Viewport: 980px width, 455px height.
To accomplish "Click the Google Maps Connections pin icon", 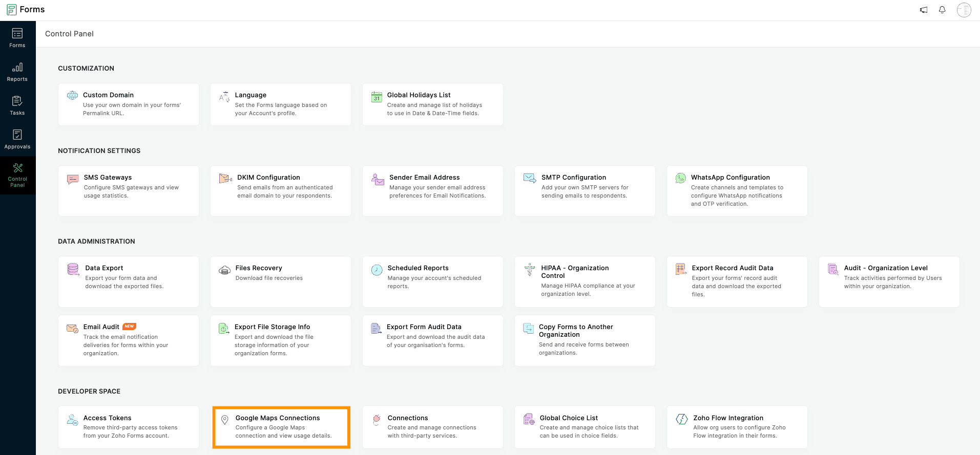I will pos(224,420).
